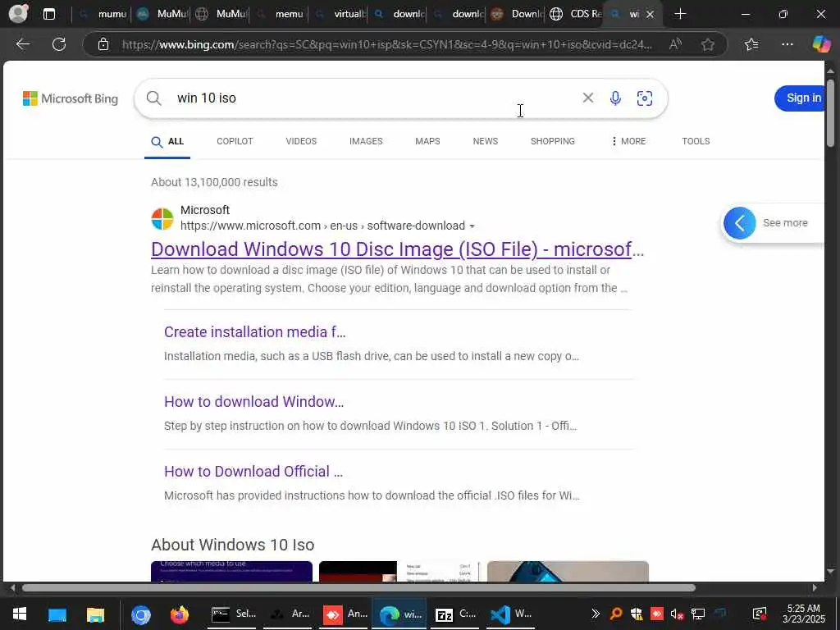The image size is (840, 630).
Task: Switch to the Visual Studio Code taskbar window
Action: 511,614
